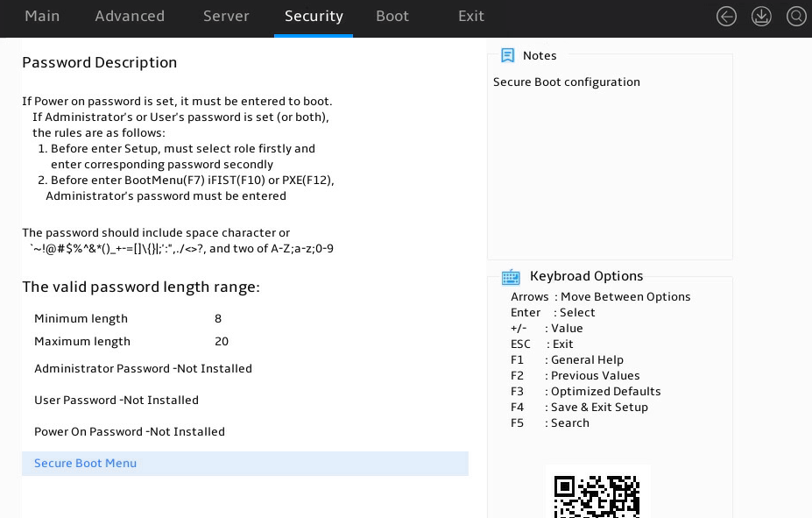Select Administrator Password option
Viewport: 812px width, 518px height.
pyautogui.click(x=143, y=369)
